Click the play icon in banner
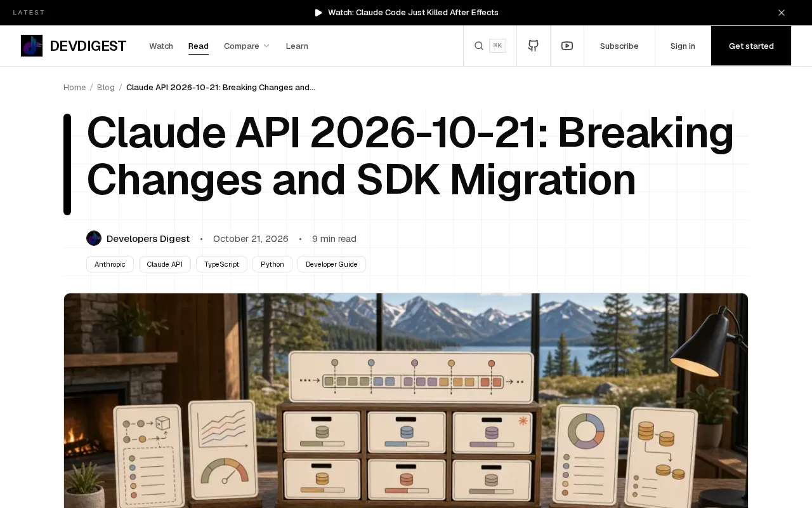Image resolution: width=812 pixels, height=508 pixels. point(318,13)
